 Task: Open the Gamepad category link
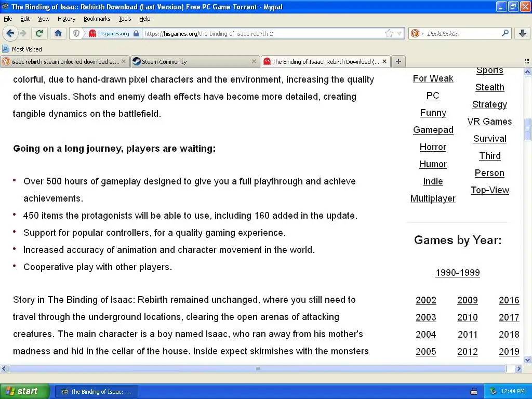pyautogui.click(x=433, y=129)
